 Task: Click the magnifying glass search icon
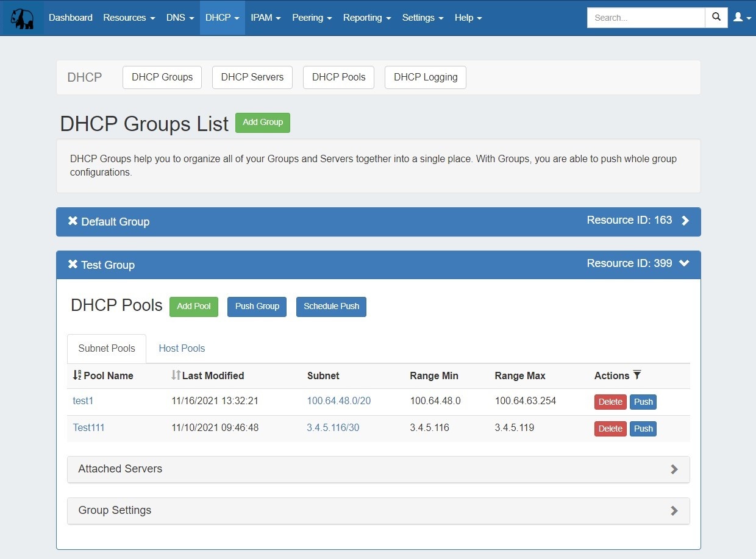tap(716, 18)
